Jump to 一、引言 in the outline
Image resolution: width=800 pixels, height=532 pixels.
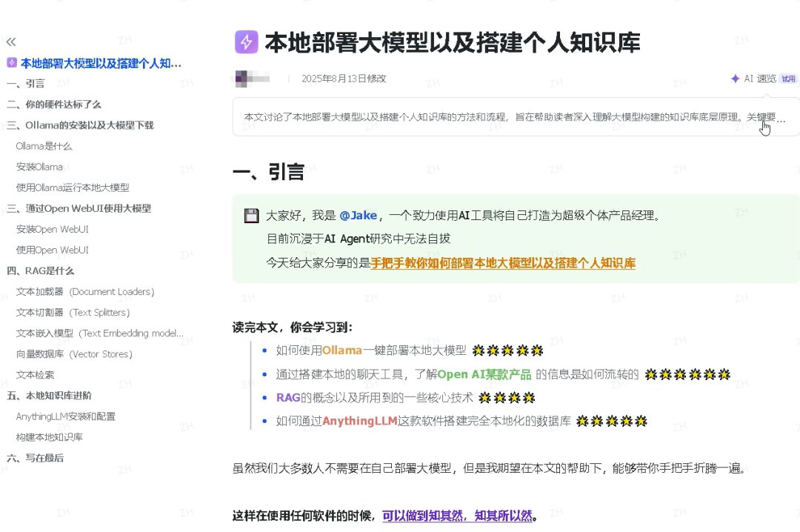(x=25, y=84)
